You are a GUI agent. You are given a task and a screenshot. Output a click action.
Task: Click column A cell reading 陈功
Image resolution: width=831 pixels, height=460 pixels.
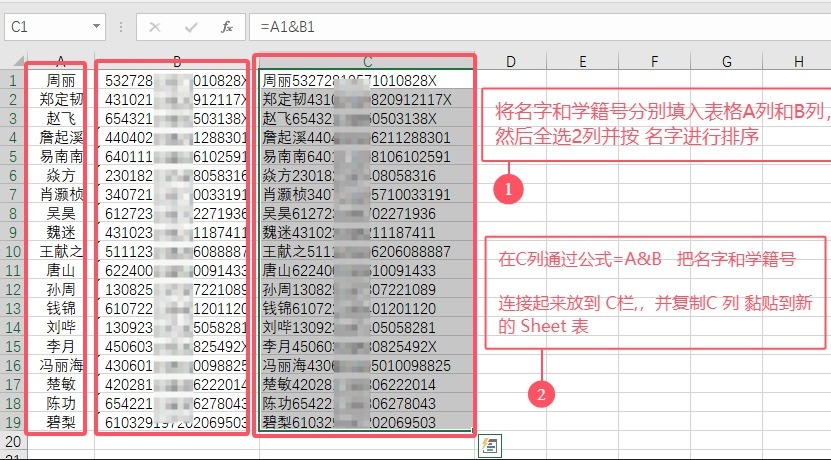[61, 403]
